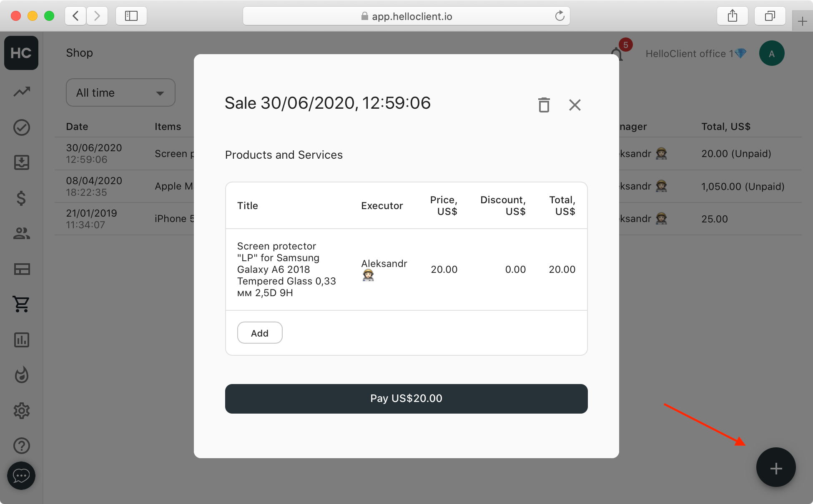Click the Date column header
This screenshot has height=504, width=813.
77,127
